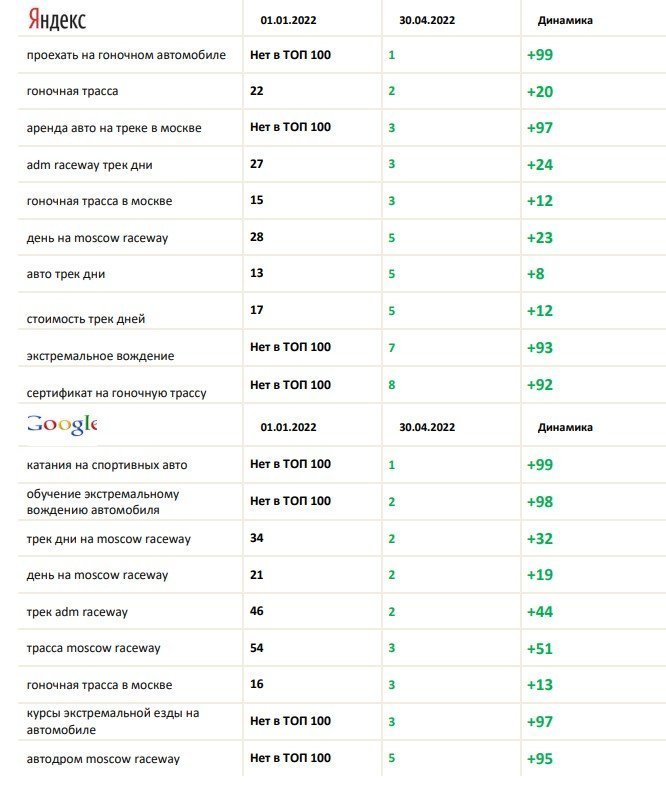Click the "трек adm raceway" keyword
The width and height of the screenshot is (666, 786).
click(77, 612)
